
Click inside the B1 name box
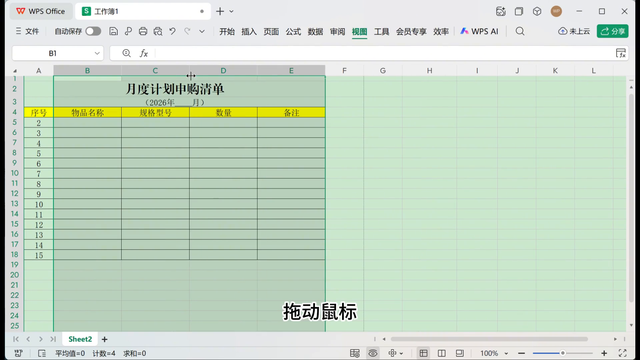tap(52, 53)
